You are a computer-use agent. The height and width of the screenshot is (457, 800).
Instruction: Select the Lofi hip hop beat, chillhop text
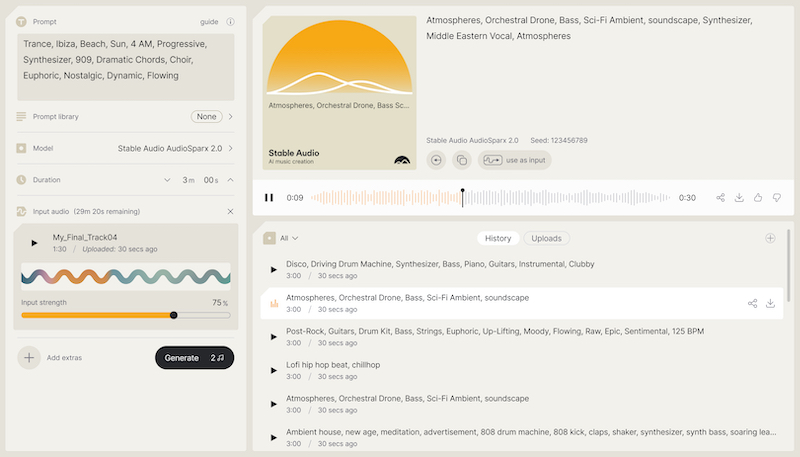coord(333,365)
